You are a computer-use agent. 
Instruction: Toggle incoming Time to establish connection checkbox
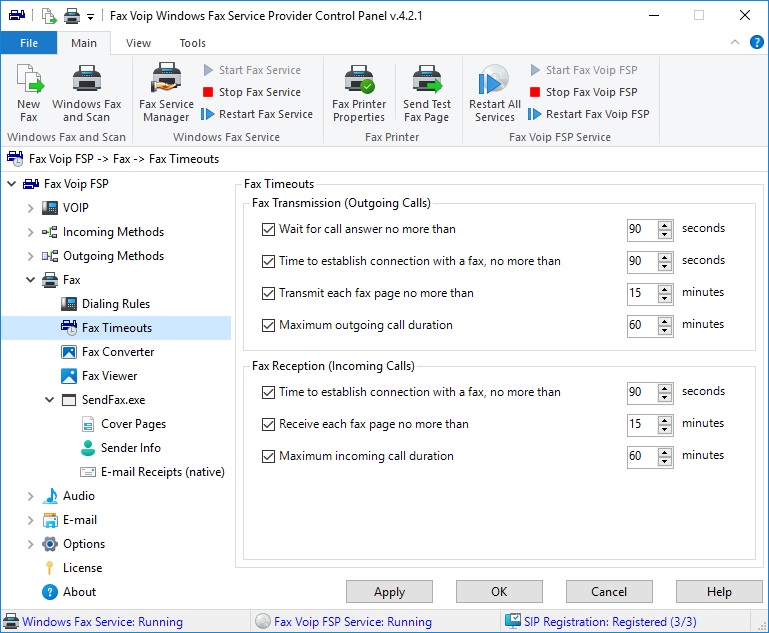pos(268,392)
